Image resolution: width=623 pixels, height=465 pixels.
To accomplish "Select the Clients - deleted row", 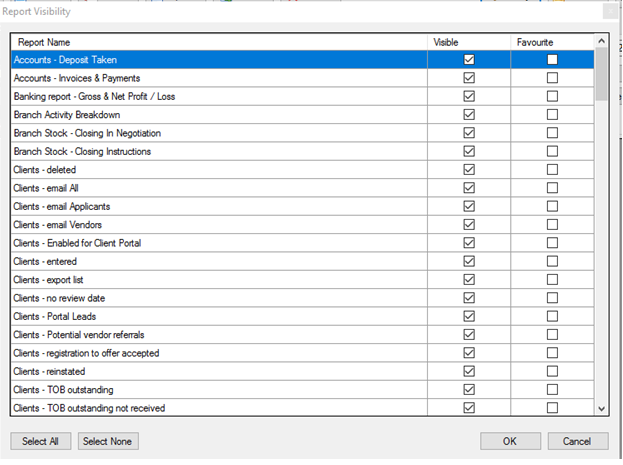I will pos(302,169).
